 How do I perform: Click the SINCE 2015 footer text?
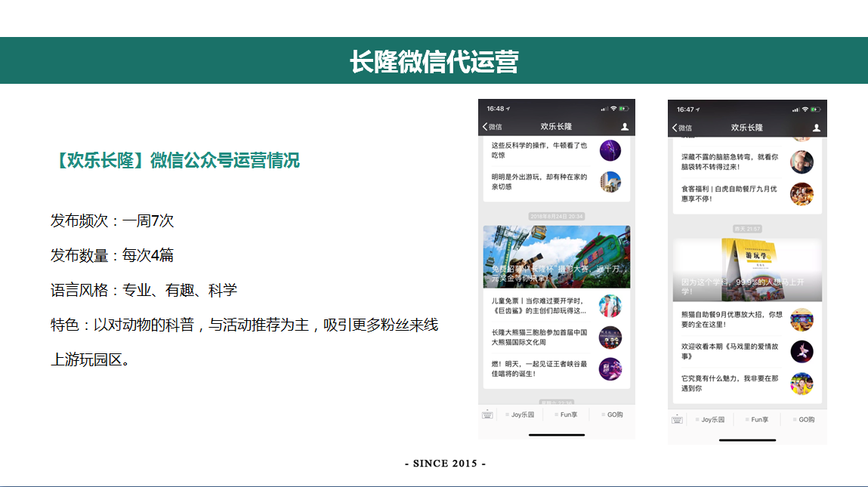click(x=445, y=464)
